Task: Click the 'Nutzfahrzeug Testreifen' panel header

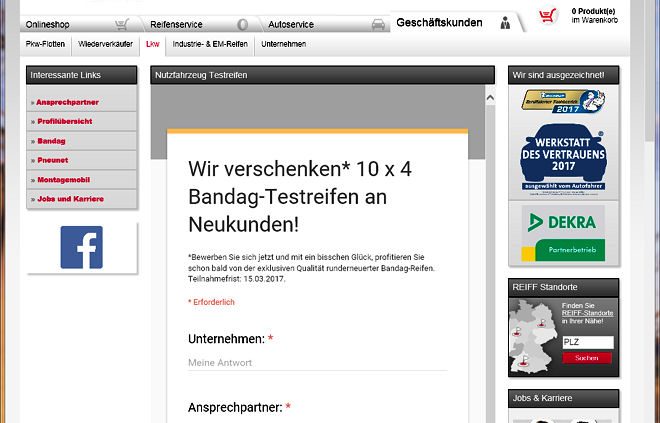Action: [x=322, y=75]
